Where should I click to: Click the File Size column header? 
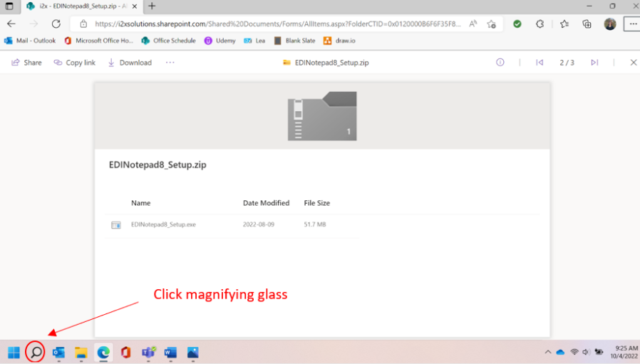pos(316,203)
